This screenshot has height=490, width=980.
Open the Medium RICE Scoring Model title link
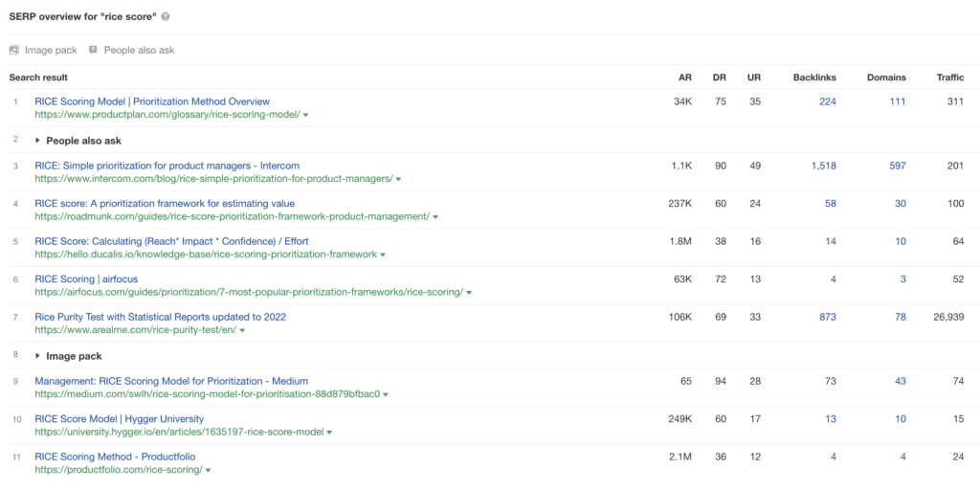pos(171,381)
